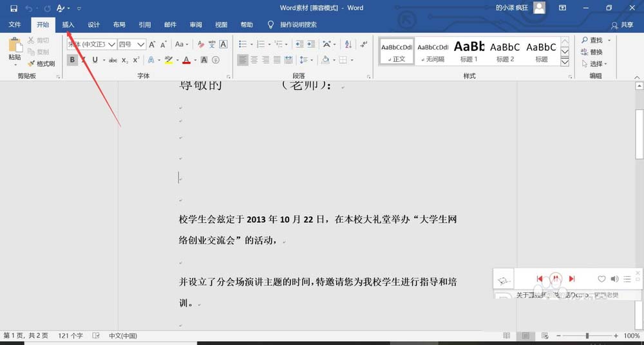Sort text with the A-Z sort icon
Image resolution: width=644 pixels, height=345 pixels.
tap(348, 44)
